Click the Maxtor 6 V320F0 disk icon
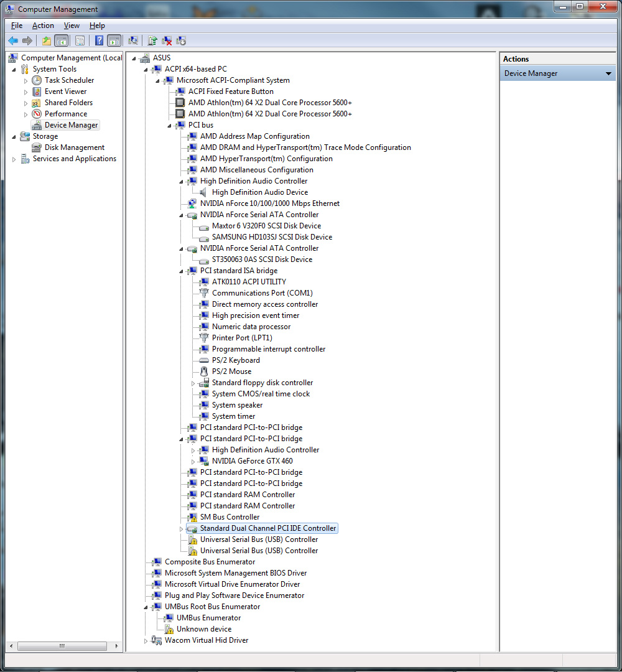622x672 pixels. coord(204,226)
